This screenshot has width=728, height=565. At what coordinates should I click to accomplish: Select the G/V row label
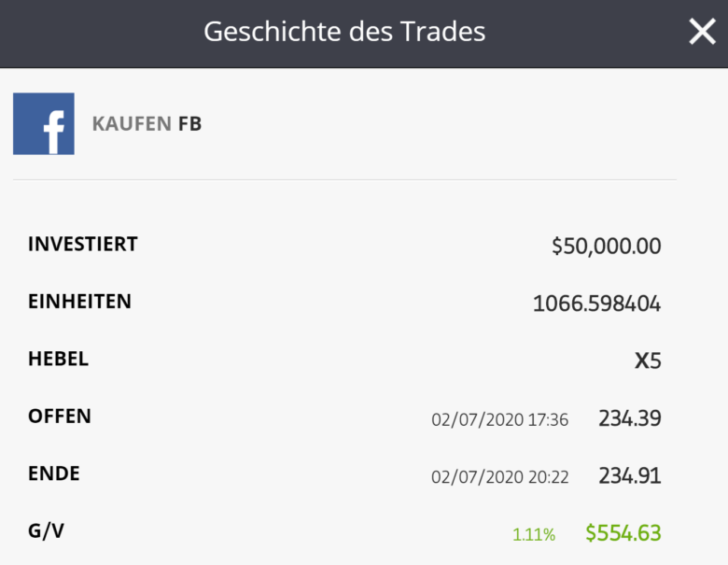47,530
